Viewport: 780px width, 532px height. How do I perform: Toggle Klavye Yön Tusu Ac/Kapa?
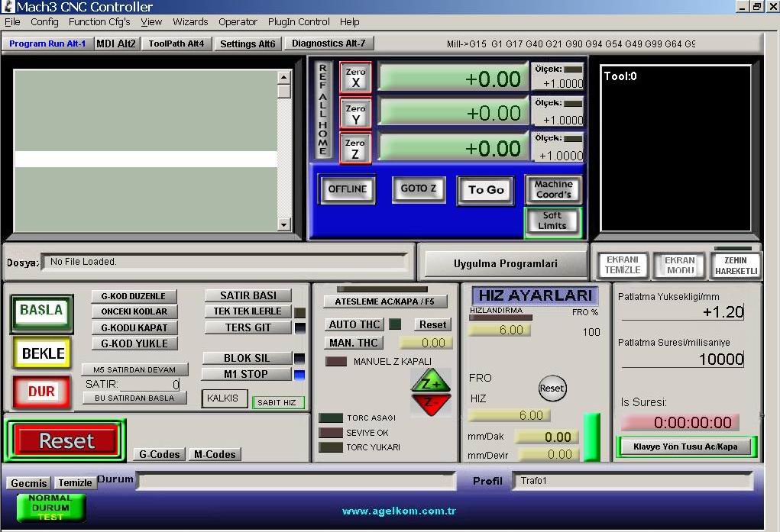click(685, 447)
